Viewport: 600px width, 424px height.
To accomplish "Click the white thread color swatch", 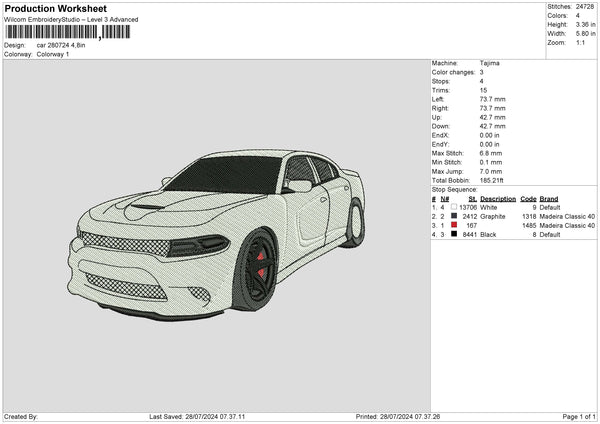I will click(x=454, y=207).
